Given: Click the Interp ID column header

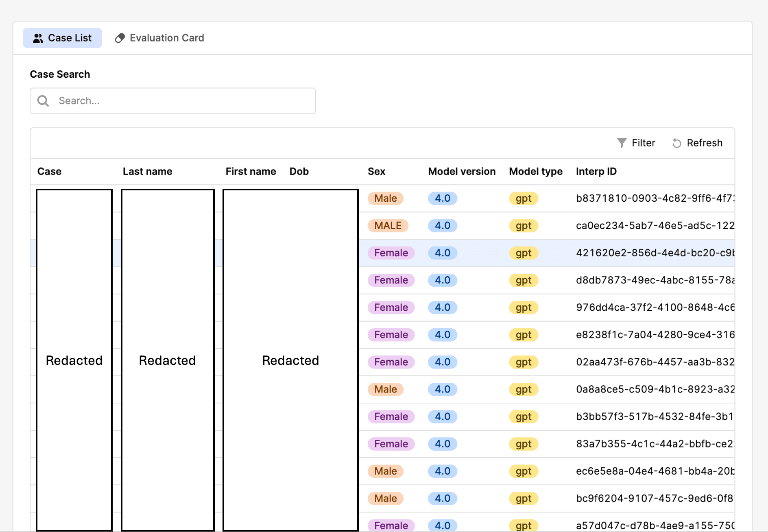Looking at the screenshot, I should tap(596, 171).
